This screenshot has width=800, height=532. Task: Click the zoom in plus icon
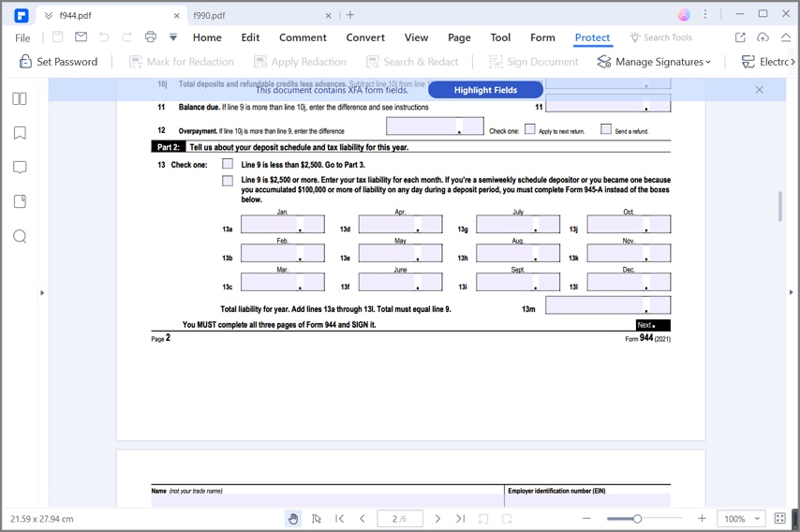[702, 518]
